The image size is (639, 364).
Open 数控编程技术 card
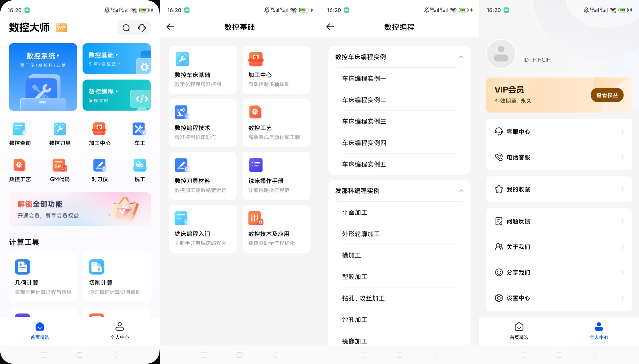pyautogui.click(x=203, y=123)
